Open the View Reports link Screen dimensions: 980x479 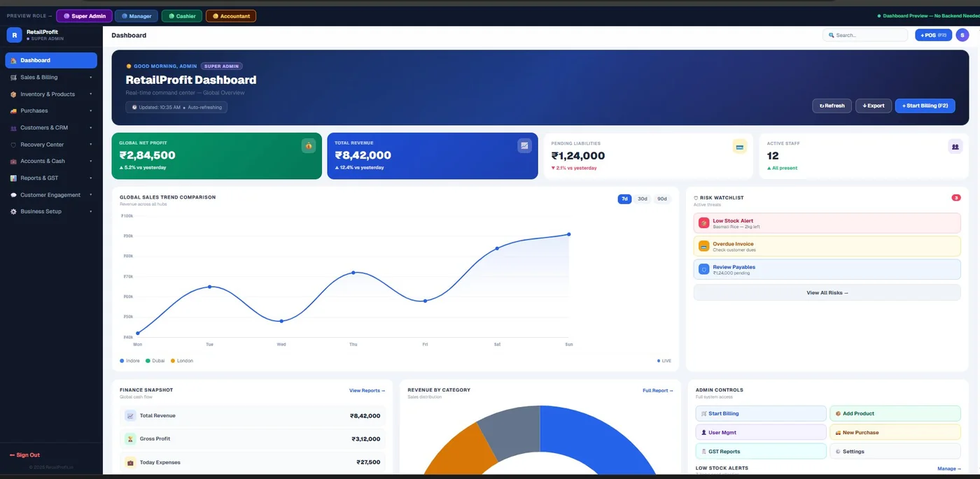(367, 391)
